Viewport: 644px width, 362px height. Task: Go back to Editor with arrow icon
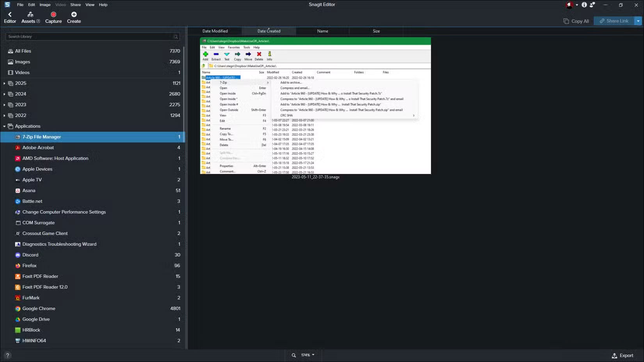click(10, 15)
